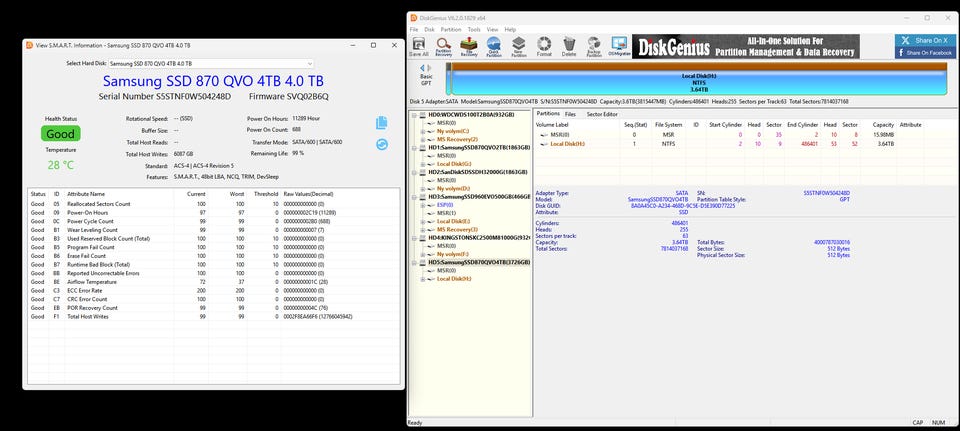The height and width of the screenshot is (431, 960).
Task: Open the View menu
Action: pyautogui.click(x=492, y=29)
